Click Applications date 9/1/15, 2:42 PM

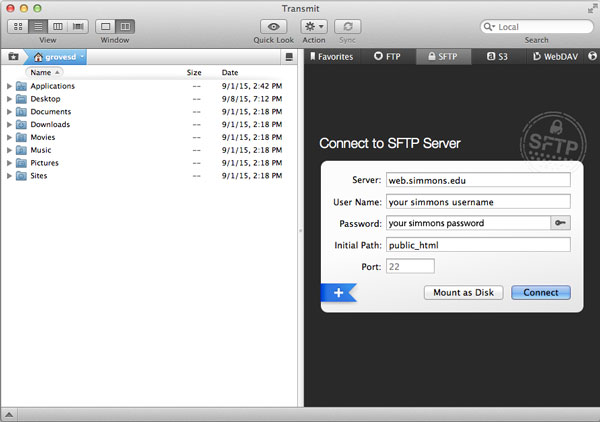coord(252,86)
